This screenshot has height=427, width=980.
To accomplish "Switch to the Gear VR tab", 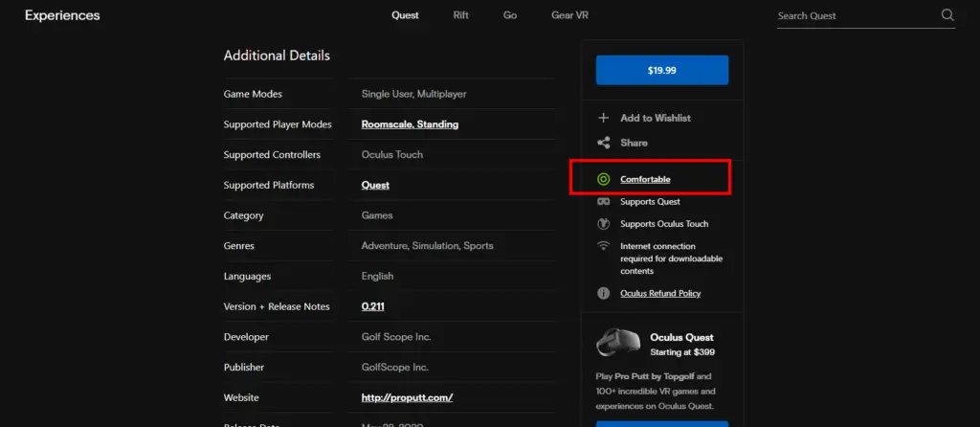I will [569, 15].
